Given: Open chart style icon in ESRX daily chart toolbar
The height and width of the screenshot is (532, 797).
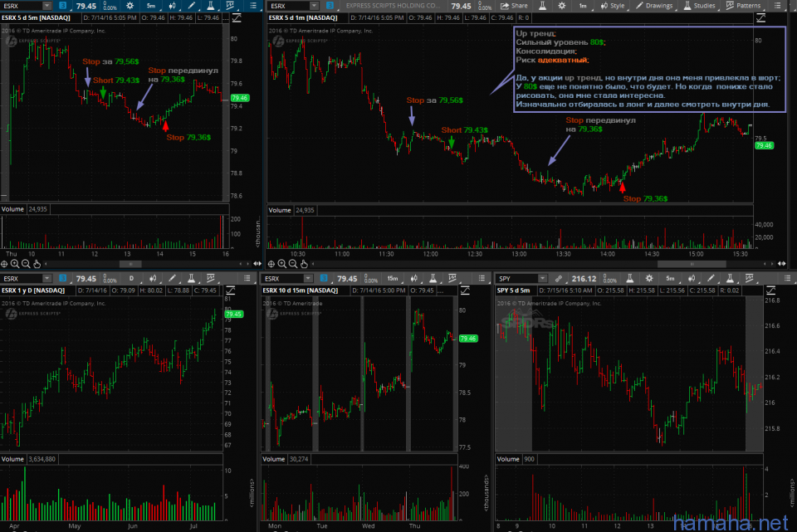Looking at the screenshot, I should [x=153, y=278].
